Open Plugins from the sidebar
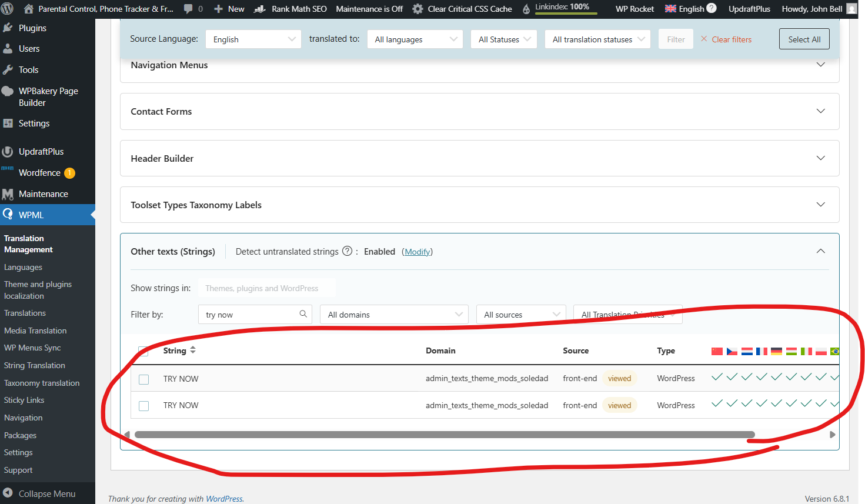The width and height of the screenshot is (865, 504). (x=32, y=28)
